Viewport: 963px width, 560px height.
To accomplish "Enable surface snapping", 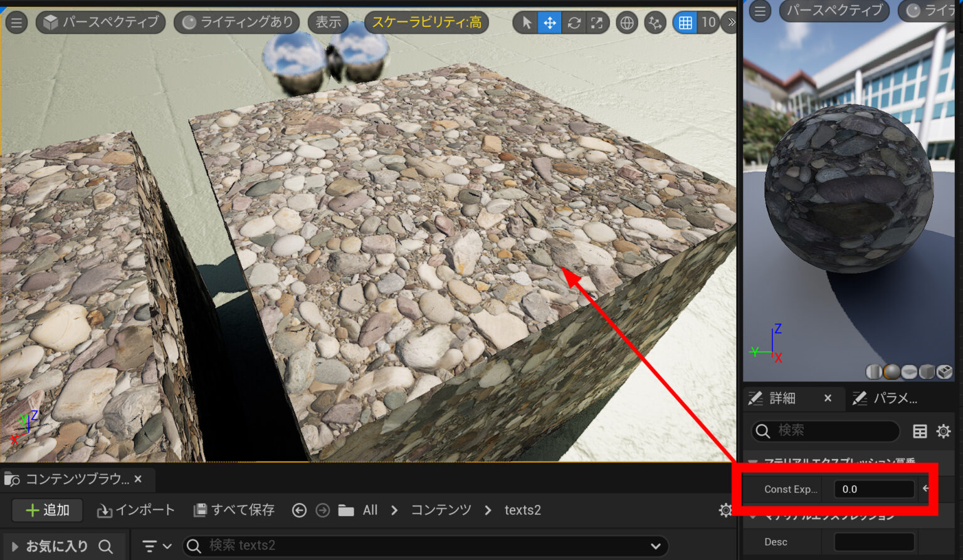I will tap(655, 23).
